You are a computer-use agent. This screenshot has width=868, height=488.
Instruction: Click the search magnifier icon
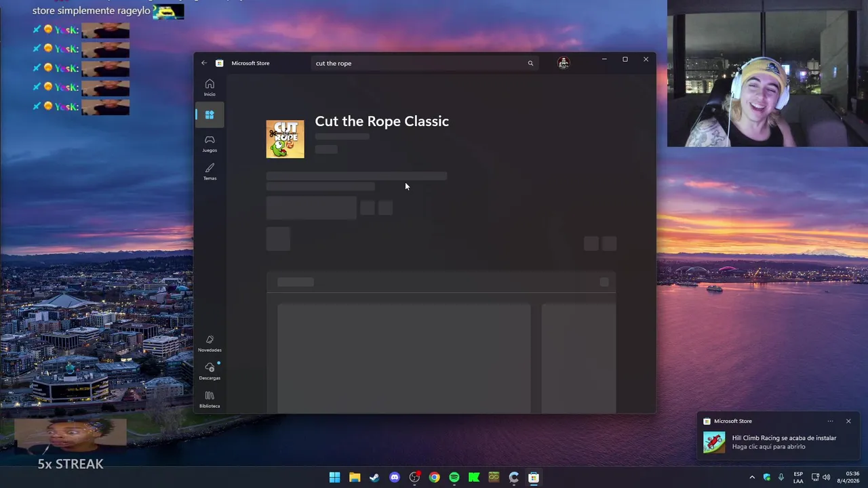point(530,63)
